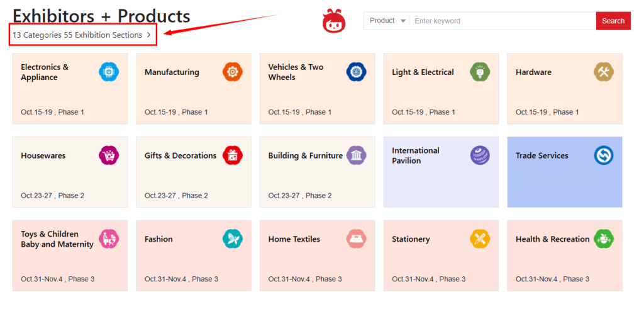Click the Enter keyword search field
This screenshot has width=644, height=309.
[x=502, y=21]
